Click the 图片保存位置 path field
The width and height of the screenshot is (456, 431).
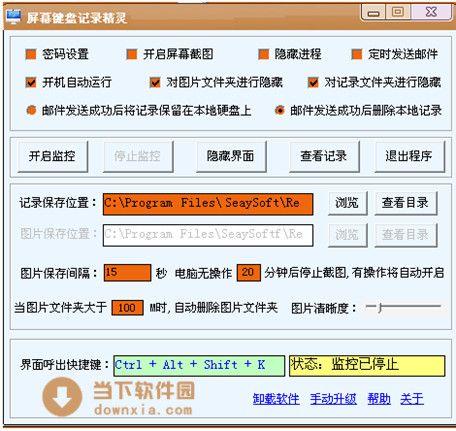[208, 235]
